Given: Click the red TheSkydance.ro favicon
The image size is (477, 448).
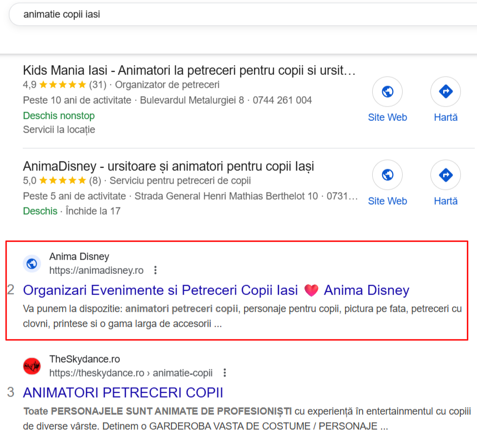Looking at the screenshot, I should coord(32,366).
